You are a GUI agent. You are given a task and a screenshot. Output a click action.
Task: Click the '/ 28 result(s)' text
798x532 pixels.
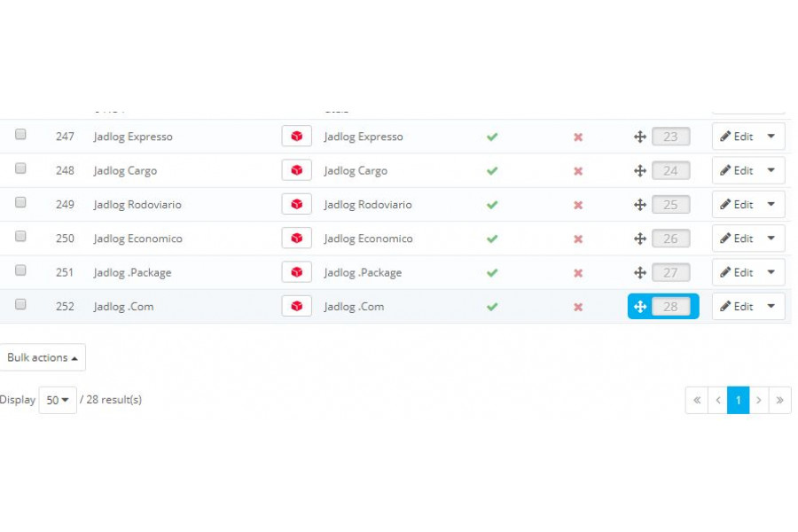point(111,400)
